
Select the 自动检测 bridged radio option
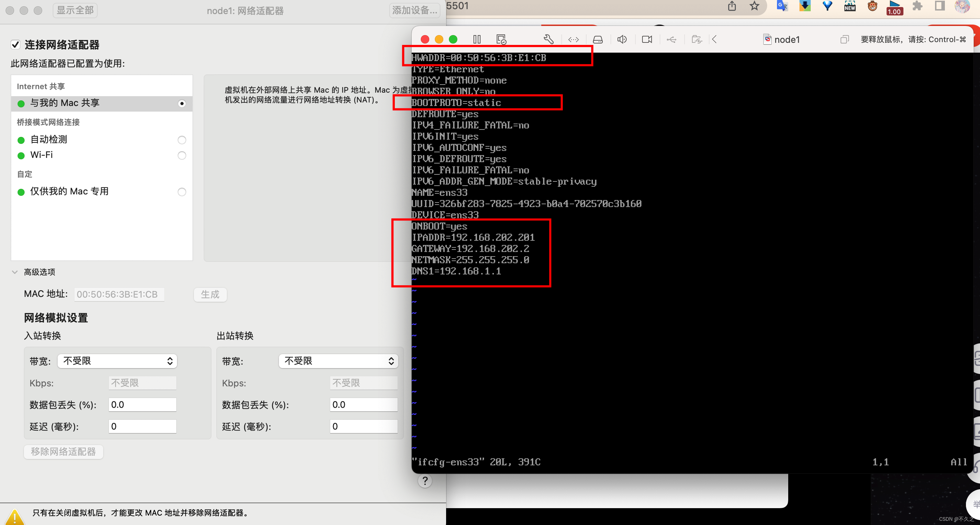(x=182, y=140)
